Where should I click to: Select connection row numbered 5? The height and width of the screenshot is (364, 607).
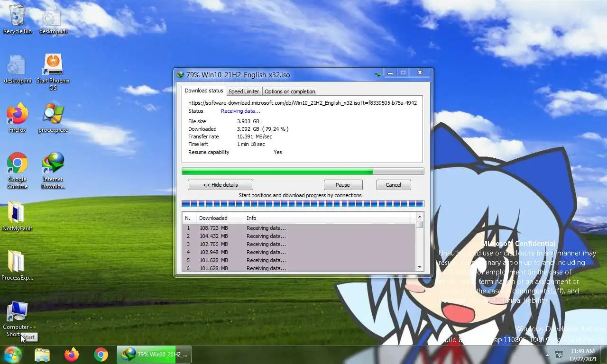pyautogui.click(x=299, y=260)
